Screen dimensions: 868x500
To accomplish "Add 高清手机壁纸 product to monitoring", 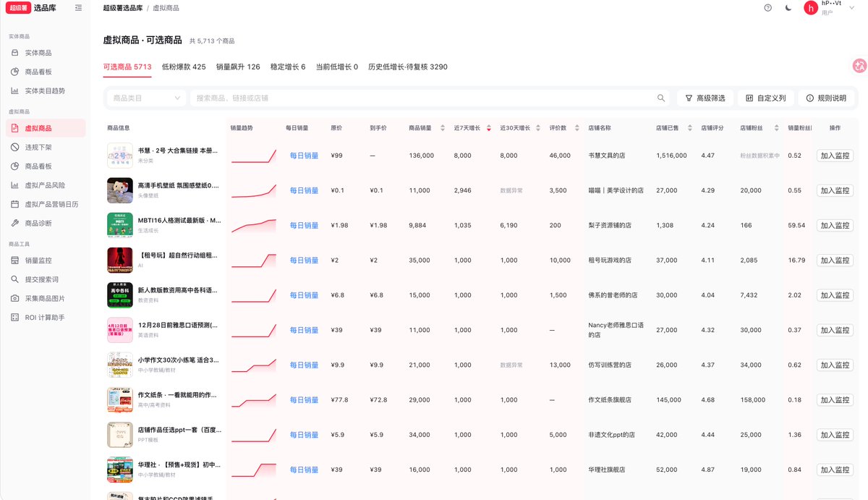I will (x=835, y=190).
